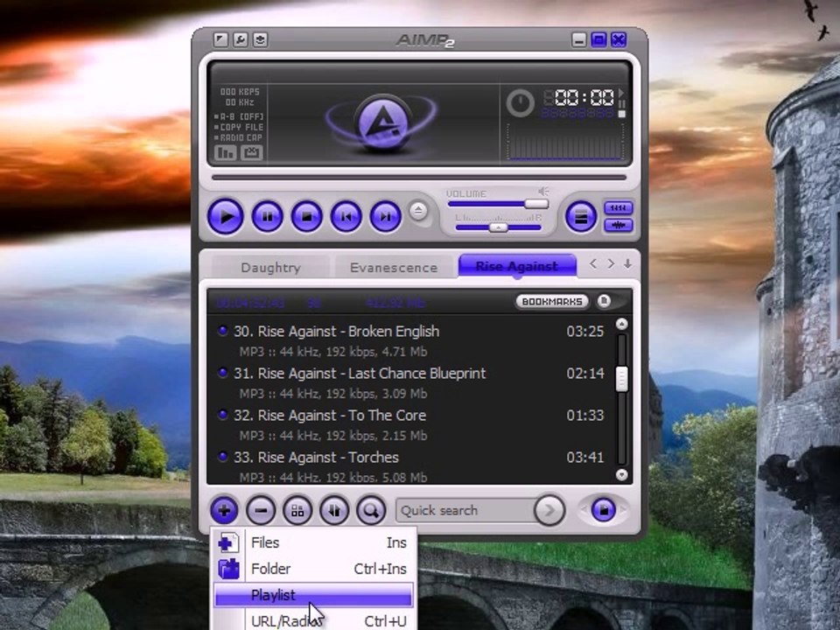The width and height of the screenshot is (840, 630).
Task: Click the icon beside the visualization bars
Action: click(x=251, y=153)
